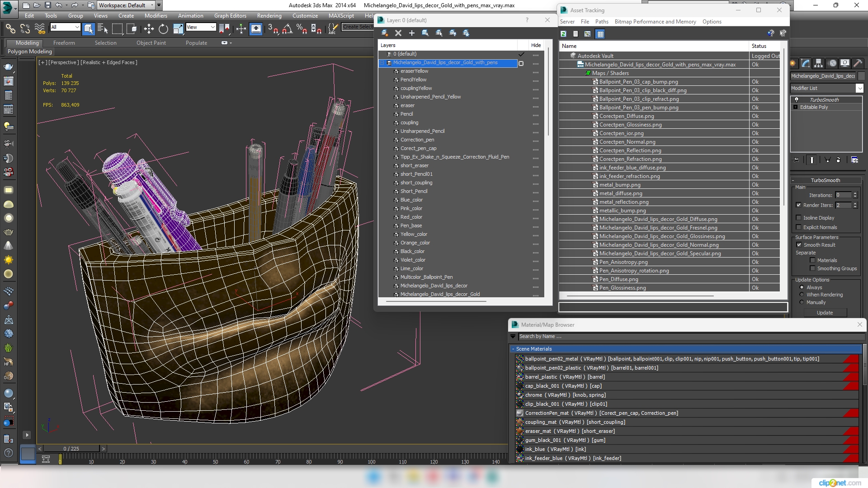The width and height of the screenshot is (868, 488).
Task: Click the Save File icon in quick toolbar
Action: click(x=47, y=5)
